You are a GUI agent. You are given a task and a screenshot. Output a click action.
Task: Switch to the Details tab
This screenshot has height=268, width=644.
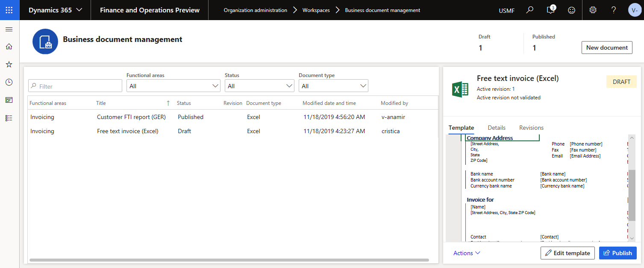coord(497,128)
